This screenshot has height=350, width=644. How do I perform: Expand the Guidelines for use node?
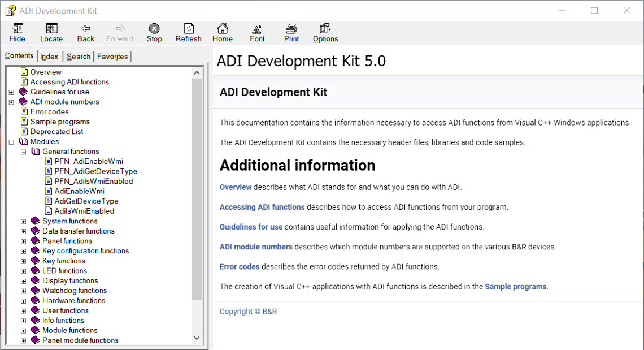click(11, 92)
